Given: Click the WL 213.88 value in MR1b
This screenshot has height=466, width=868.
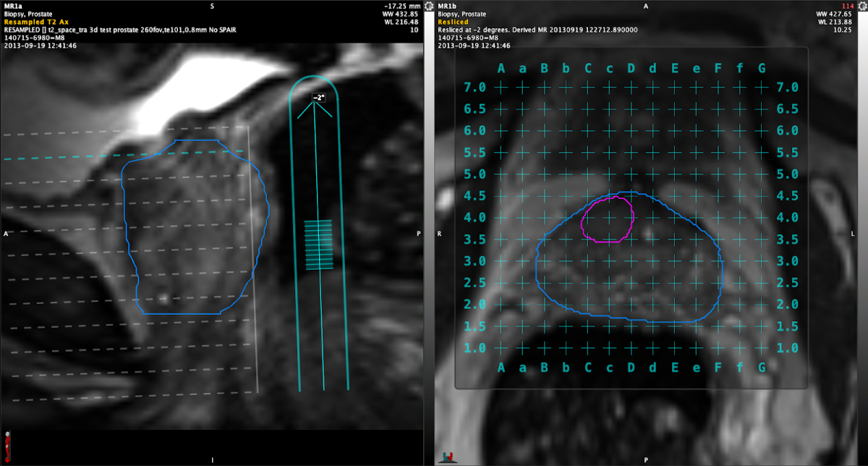Looking at the screenshot, I should pyautogui.click(x=836, y=22).
